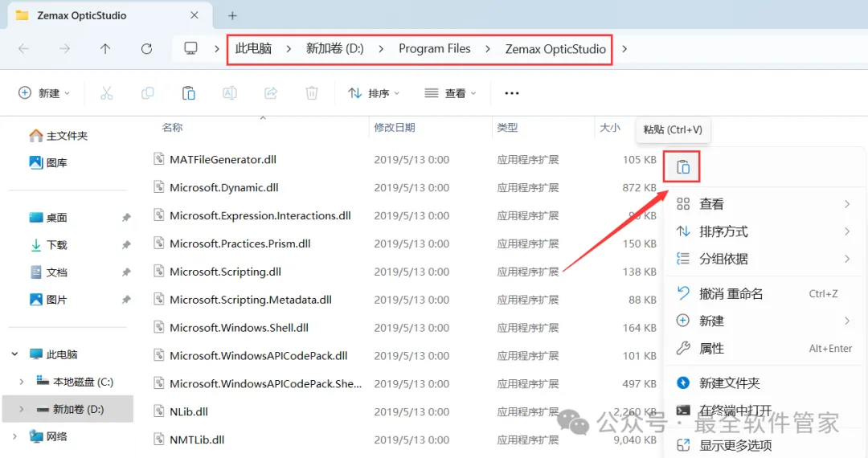Open the 查看 dropdown in toolbar
Image resolution: width=868 pixels, height=458 pixels.
pyautogui.click(x=450, y=93)
